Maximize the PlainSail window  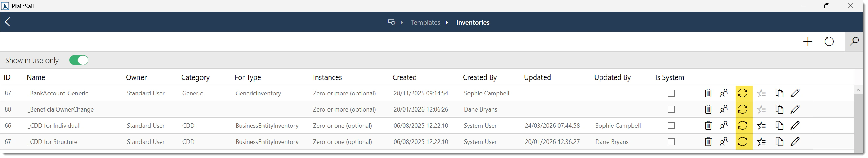[827, 6]
